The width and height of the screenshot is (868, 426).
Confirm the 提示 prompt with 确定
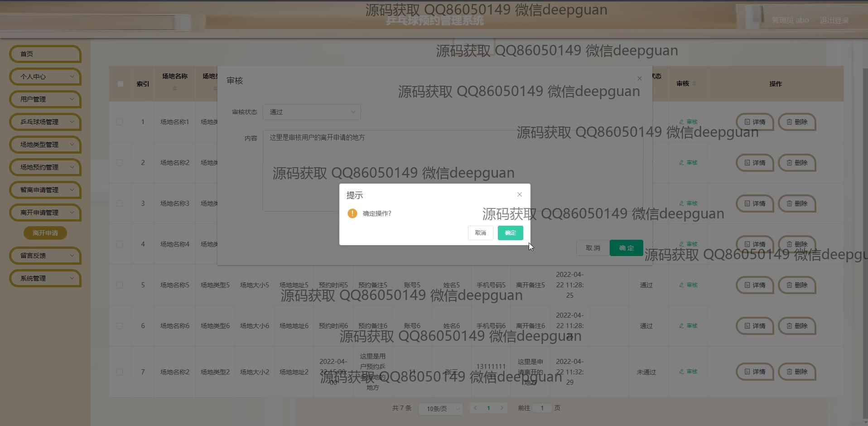click(x=510, y=233)
